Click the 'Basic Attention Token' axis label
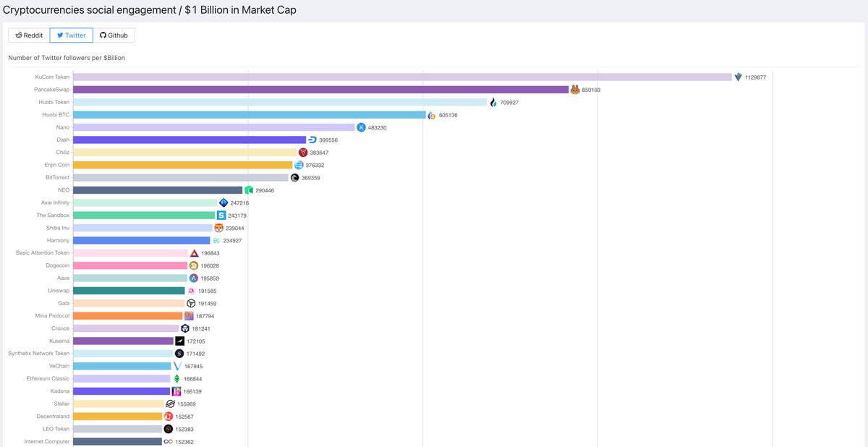 click(43, 253)
